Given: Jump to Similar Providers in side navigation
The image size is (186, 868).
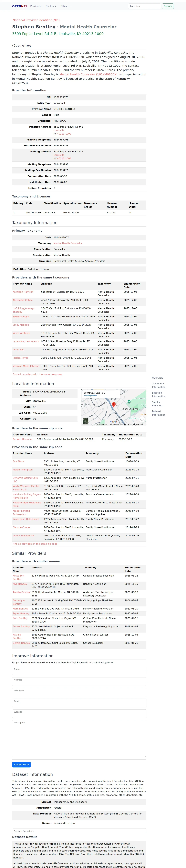Looking at the screenshot, I should pyautogui.click(x=157, y=404).
